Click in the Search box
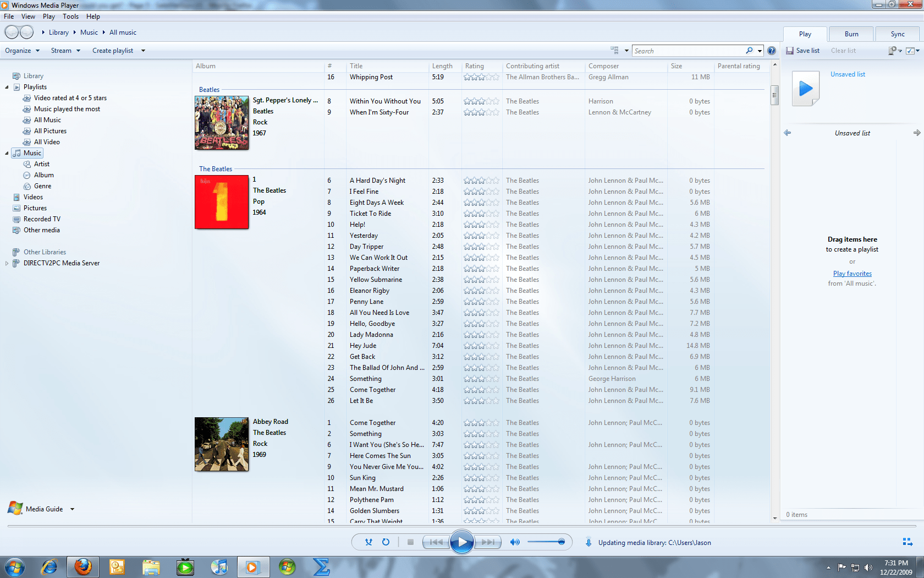This screenshot has height=578, width=924. (687, 51)
